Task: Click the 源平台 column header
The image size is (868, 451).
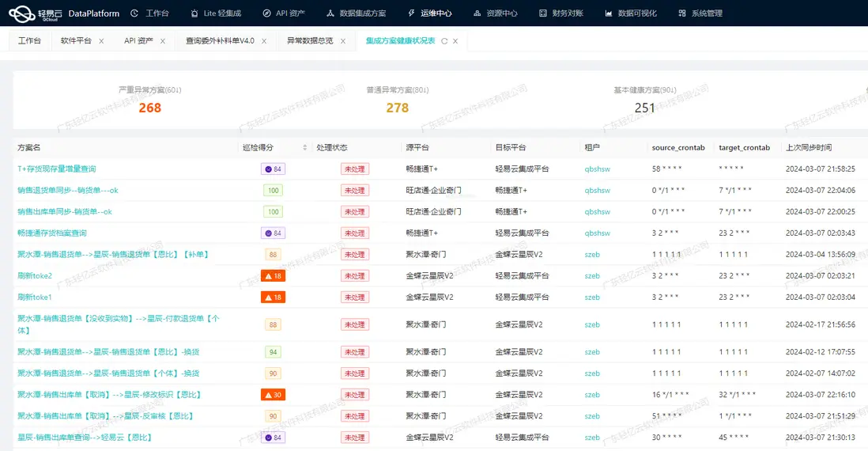Action: 417,147
